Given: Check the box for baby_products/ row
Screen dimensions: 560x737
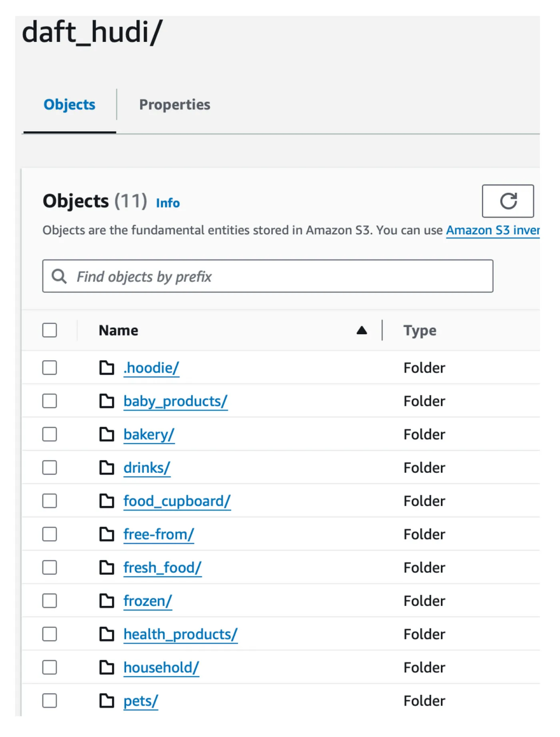Looking at the screenshot, I should click(50, 401).
